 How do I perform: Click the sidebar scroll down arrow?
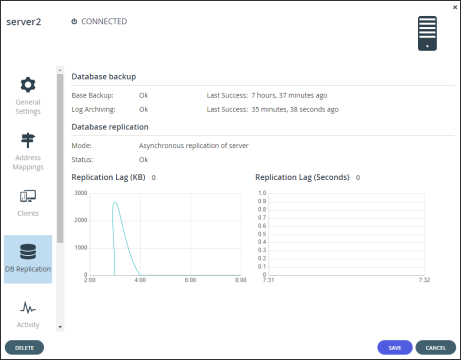[60, 327]
